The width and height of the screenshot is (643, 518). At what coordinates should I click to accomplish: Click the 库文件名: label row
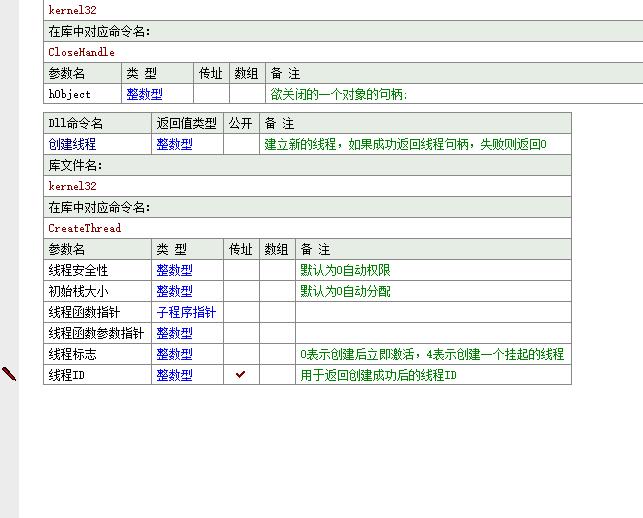pos(307,165)
